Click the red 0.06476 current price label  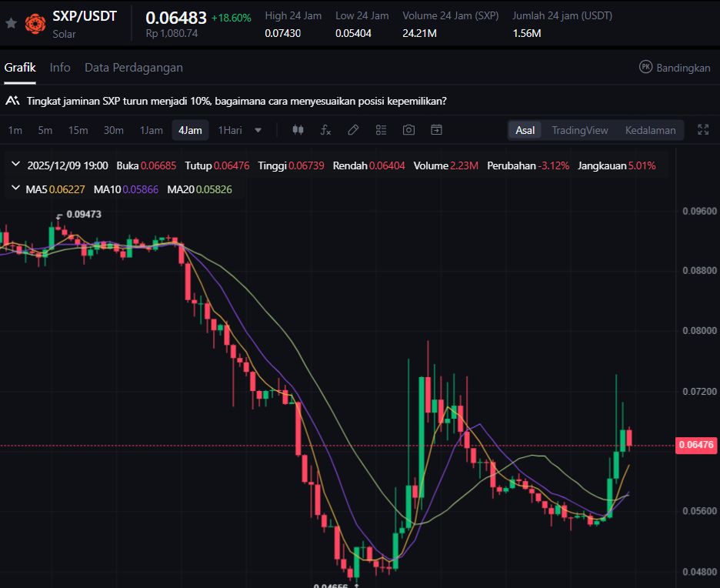pyautogui.click(x=696, y=445)
